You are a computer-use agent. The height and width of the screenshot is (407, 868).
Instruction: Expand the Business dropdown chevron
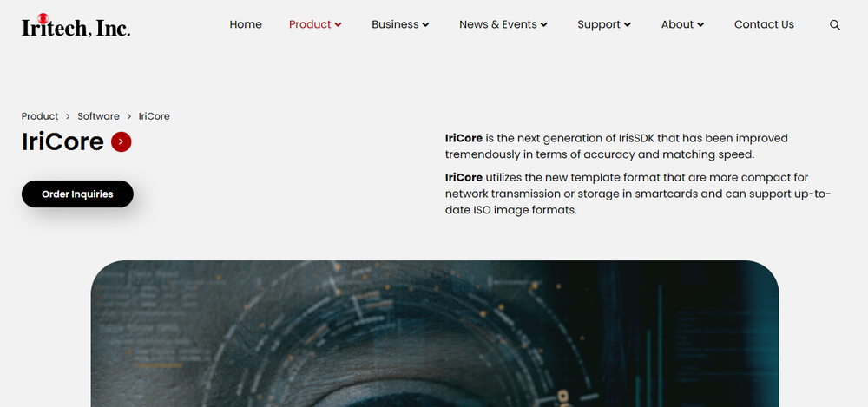(425, 25)
